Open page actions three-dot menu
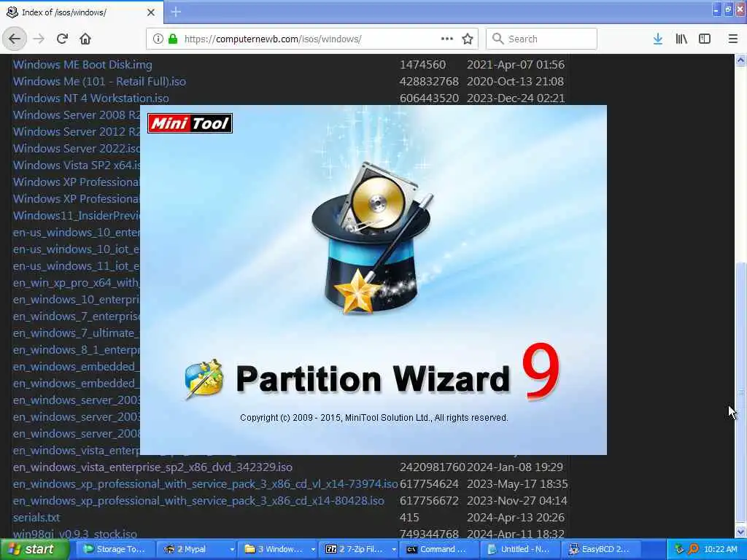The height and width of the screenshot is (560, 747). 447,39
